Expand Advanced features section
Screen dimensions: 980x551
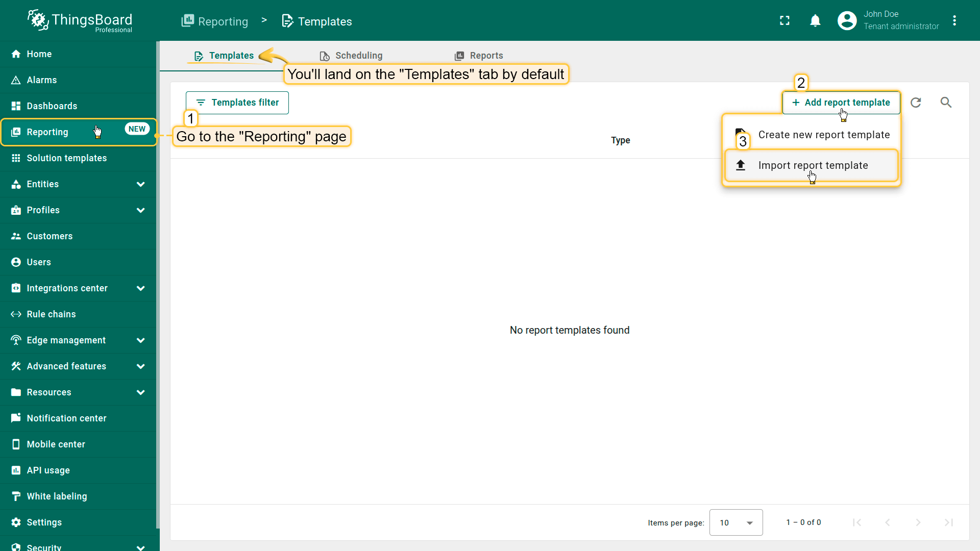(140, 366)
